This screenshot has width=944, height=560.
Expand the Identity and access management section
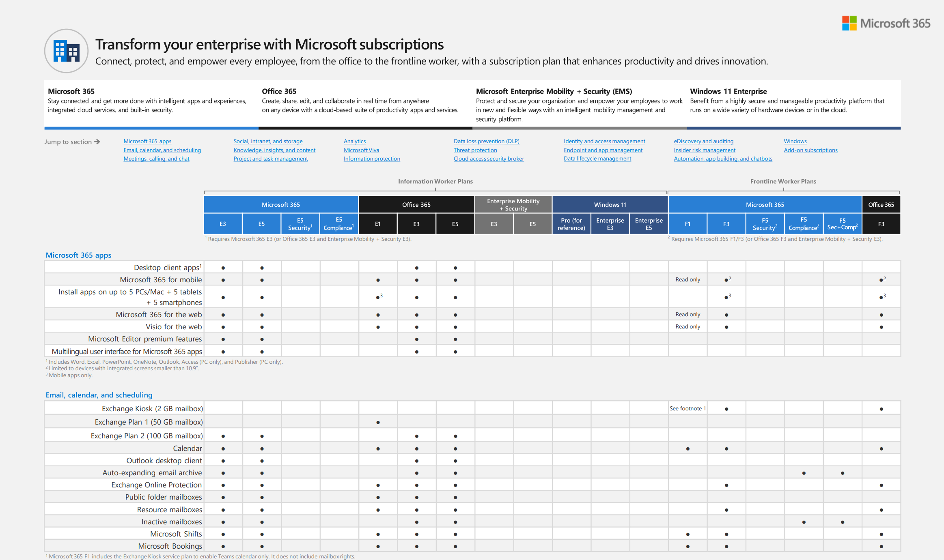click(604, 141)
